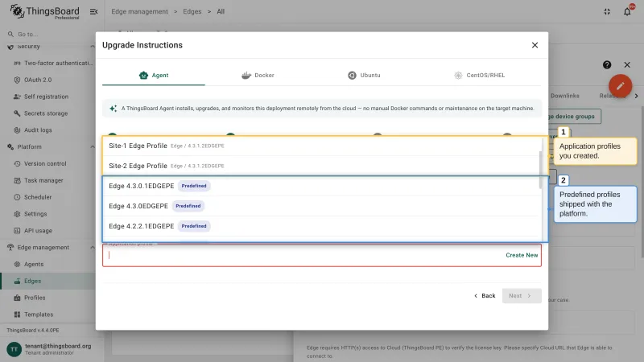
Task: Click the Agent tab robot icon
Action: 143,75
